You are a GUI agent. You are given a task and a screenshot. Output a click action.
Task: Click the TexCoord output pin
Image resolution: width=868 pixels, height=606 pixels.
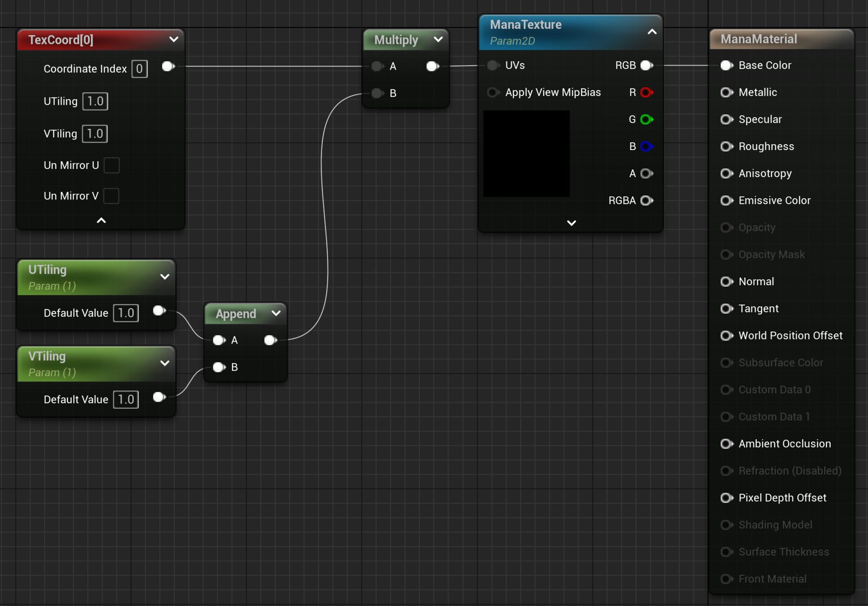coord(168,66)
